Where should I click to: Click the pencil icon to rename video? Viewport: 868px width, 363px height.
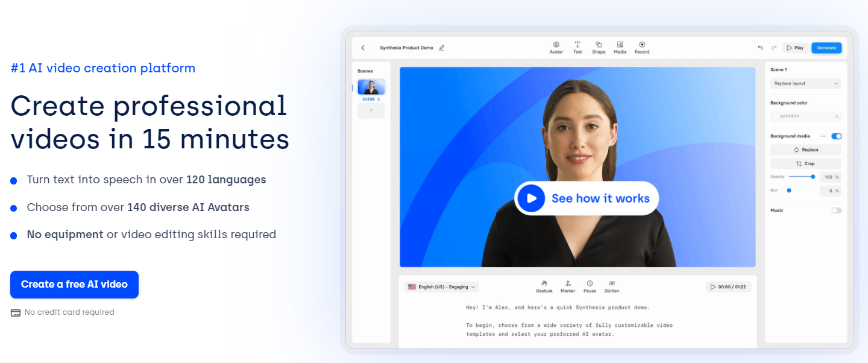[441, 48]
